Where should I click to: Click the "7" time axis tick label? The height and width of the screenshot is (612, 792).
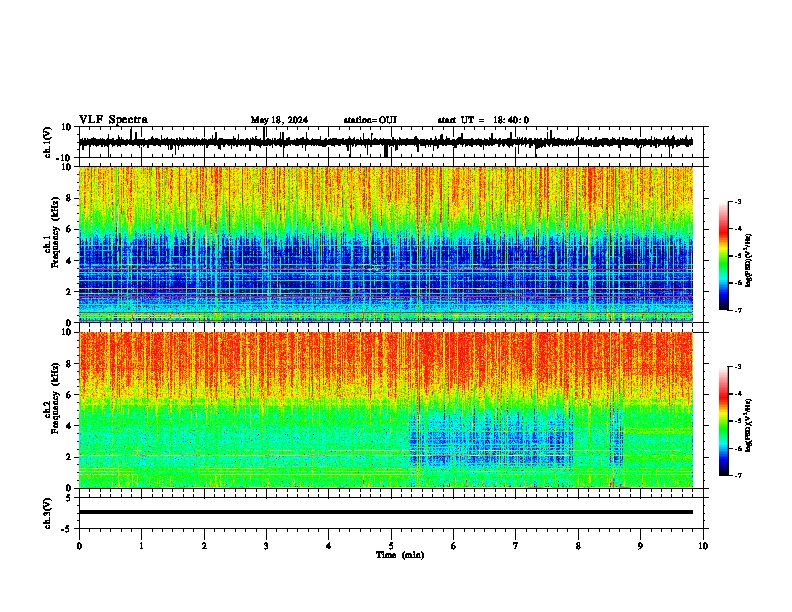coord(516,546)
